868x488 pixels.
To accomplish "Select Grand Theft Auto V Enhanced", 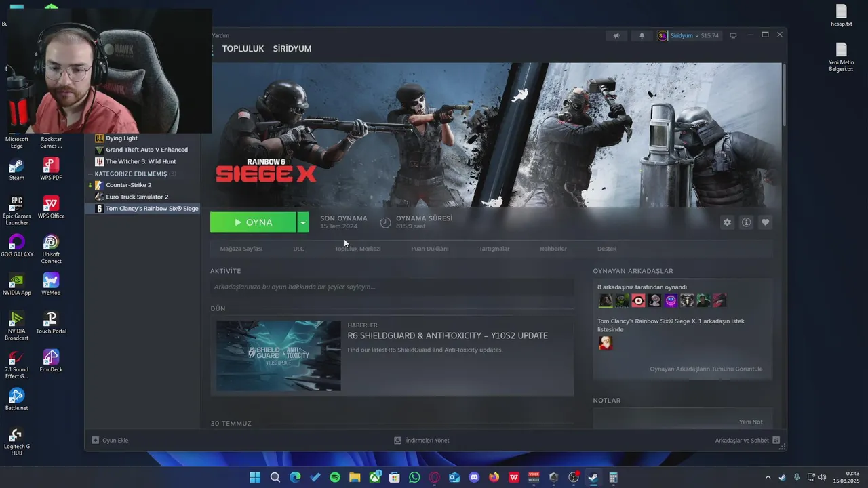I will point(142,150).
